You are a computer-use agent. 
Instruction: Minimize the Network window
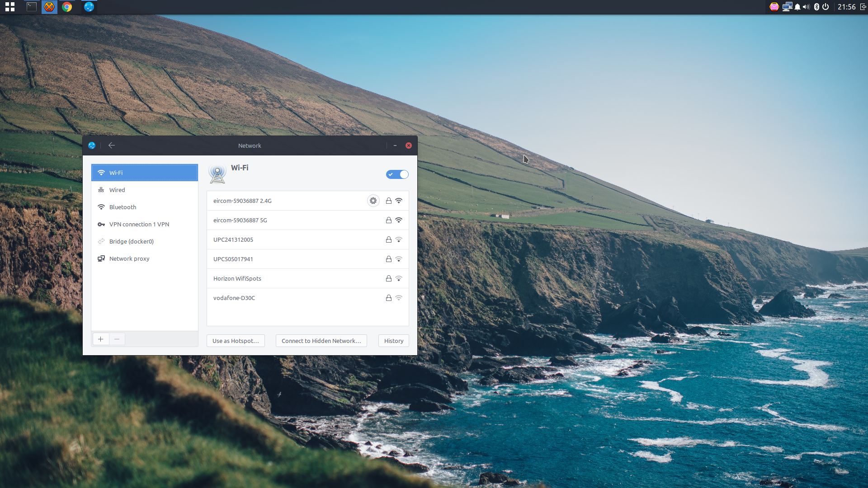[395, 145]
